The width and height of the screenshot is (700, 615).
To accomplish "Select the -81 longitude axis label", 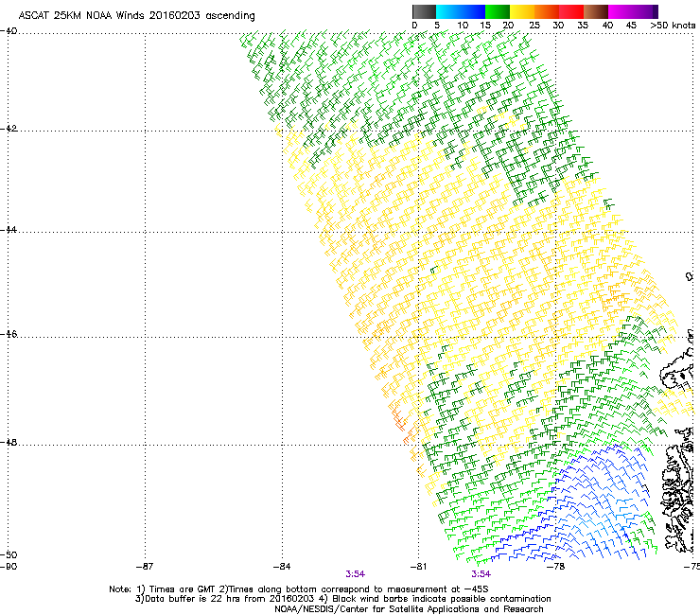I will click(x=418, y=567).
